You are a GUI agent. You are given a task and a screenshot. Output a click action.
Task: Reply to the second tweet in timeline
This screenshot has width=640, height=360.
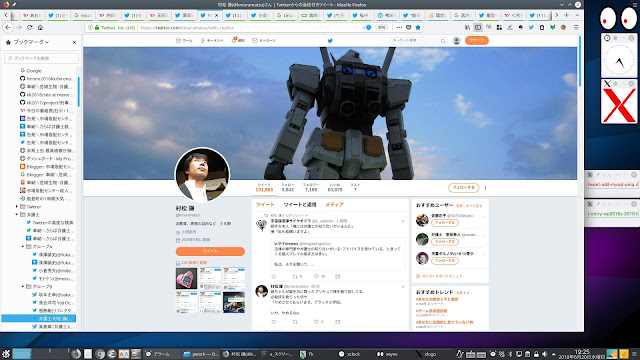coord(273,322)
